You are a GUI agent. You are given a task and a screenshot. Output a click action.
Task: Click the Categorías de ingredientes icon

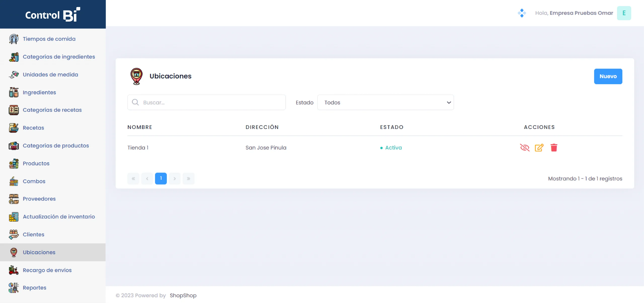(14, 57)
